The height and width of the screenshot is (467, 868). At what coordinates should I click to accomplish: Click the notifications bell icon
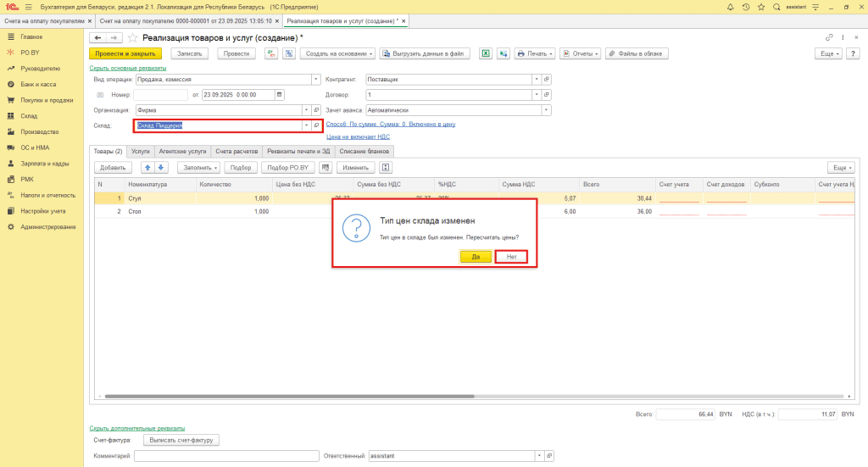731,7
